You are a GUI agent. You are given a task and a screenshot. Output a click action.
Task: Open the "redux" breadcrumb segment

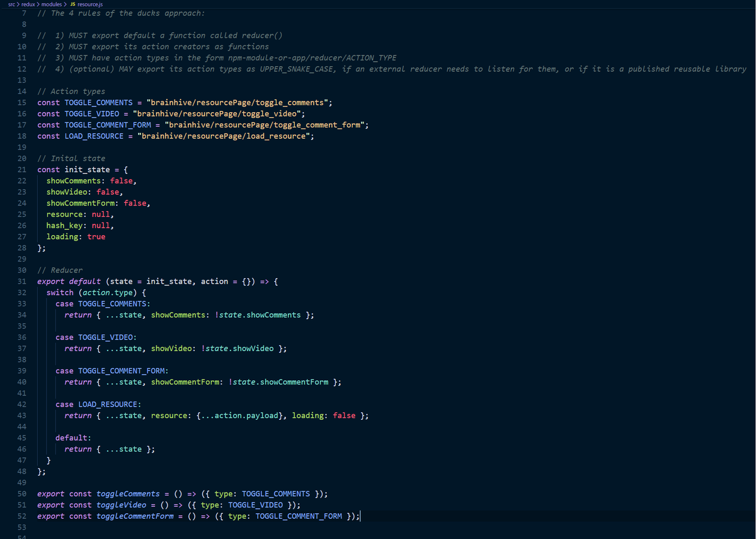pyautogui.click(x=28, y=4)
